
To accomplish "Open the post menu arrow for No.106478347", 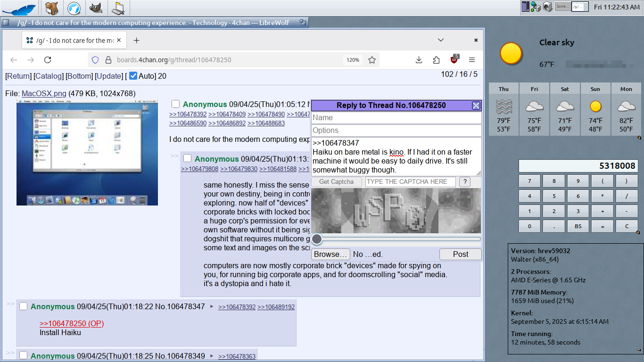I will 212,307.
